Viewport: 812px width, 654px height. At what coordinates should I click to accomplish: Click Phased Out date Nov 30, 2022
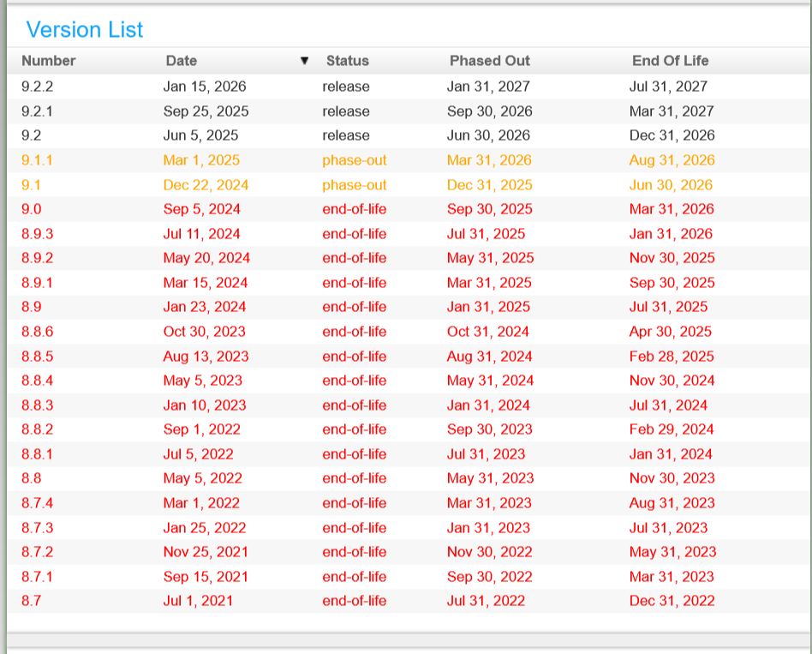(x=489, y=552)
